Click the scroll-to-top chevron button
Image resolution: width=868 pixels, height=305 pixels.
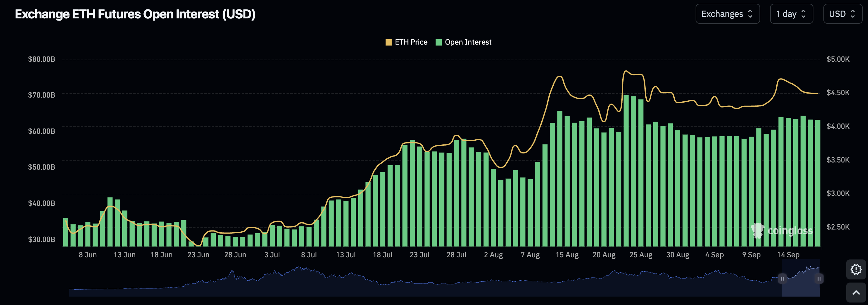tap(856, 292)
